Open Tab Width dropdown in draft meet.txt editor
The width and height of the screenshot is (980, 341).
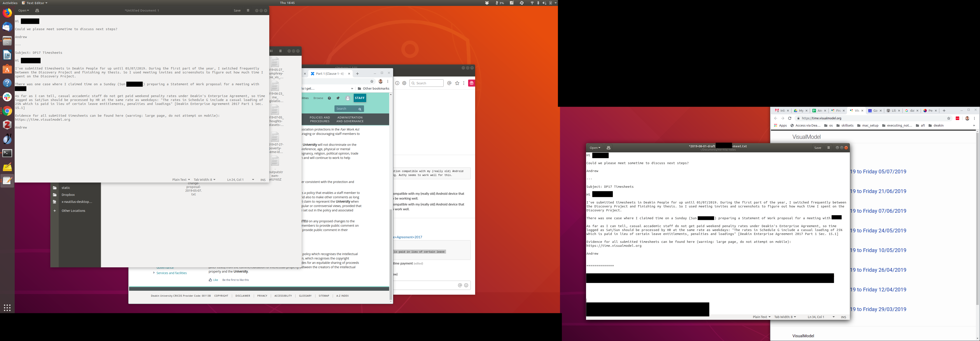[785, 317]
